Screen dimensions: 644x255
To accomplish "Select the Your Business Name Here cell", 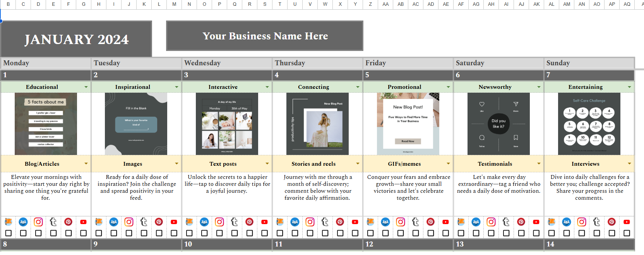I will pyautogui.click(x=265, y=36).
